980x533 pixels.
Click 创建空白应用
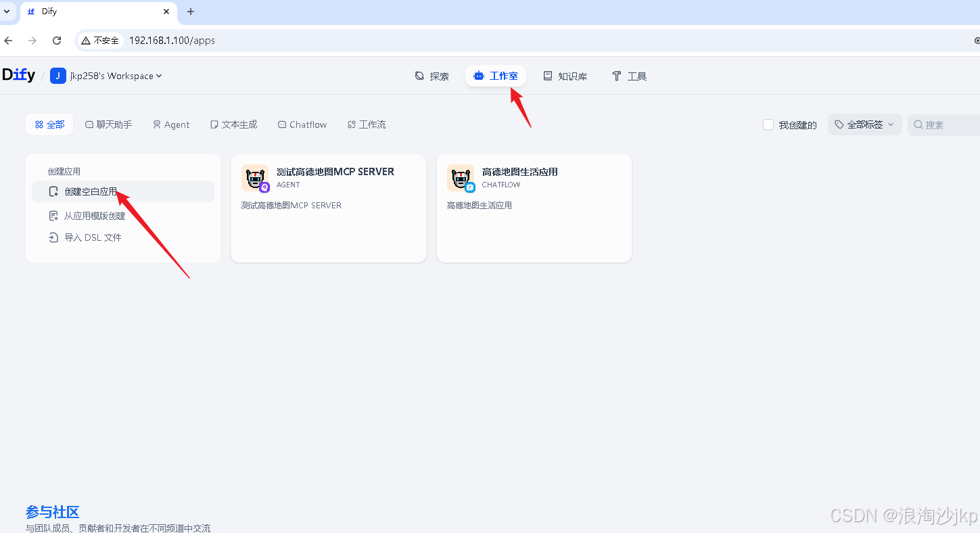pyautogui.click(x=123, y=191)
